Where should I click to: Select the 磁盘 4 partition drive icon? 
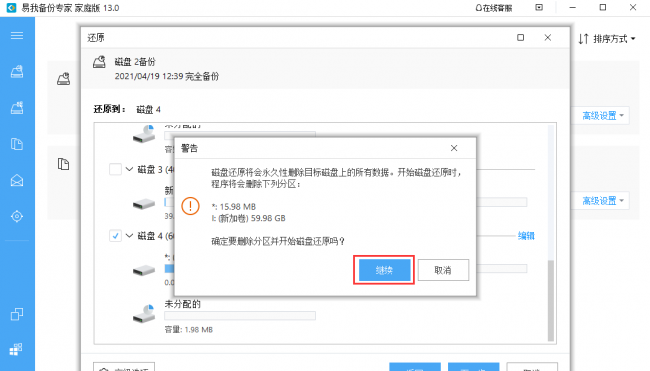tap(144, 271)
